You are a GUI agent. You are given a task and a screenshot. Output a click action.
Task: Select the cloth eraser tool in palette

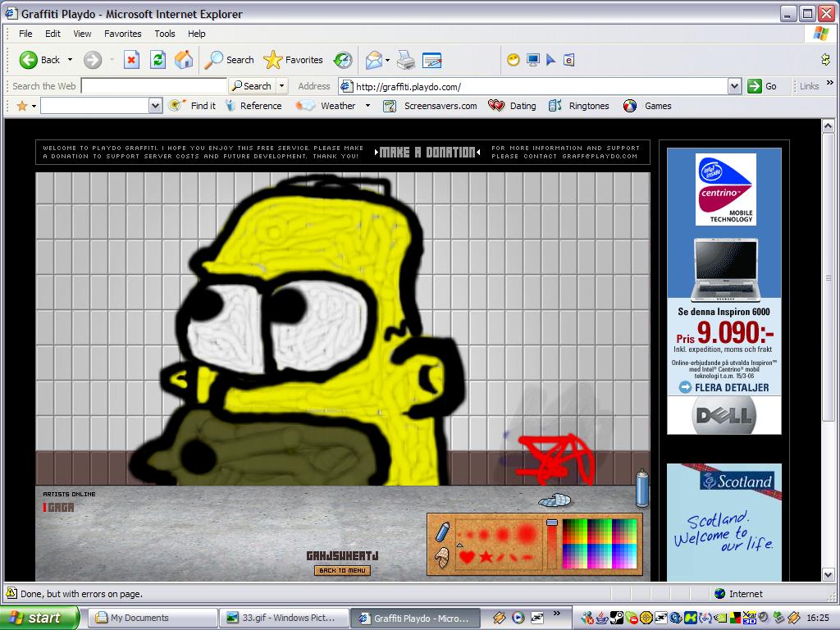(442, 557)
